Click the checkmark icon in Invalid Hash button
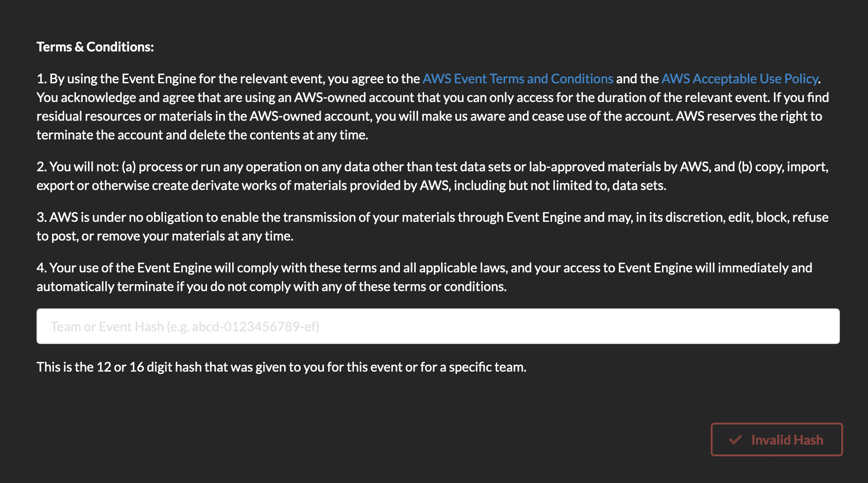 pyautogui.click(x=736, y=439)
